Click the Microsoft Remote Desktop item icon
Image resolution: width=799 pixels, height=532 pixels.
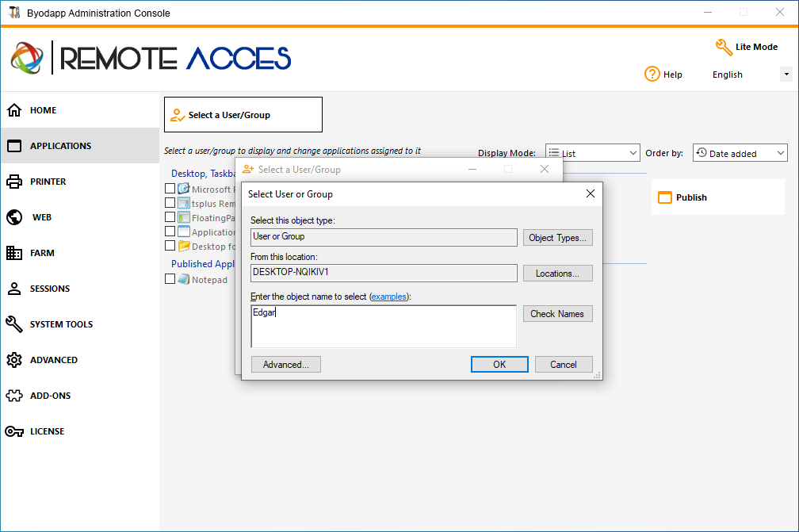pyautogui.click(x=184, y=189)
